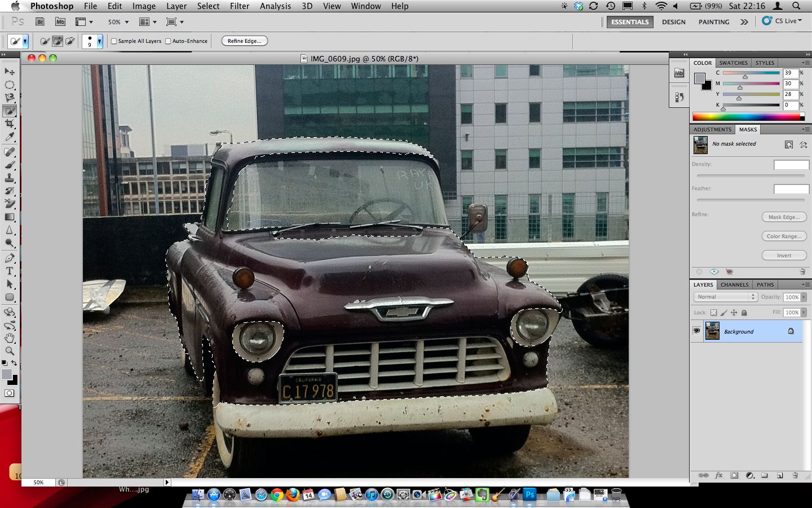
Task: Switch to the Adjustments tab
Action: 712,129
